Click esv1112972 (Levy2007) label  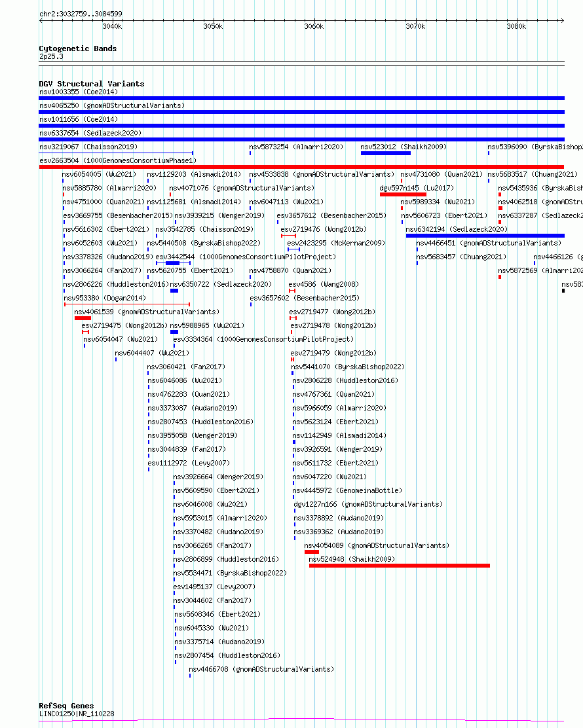(189, 464)
